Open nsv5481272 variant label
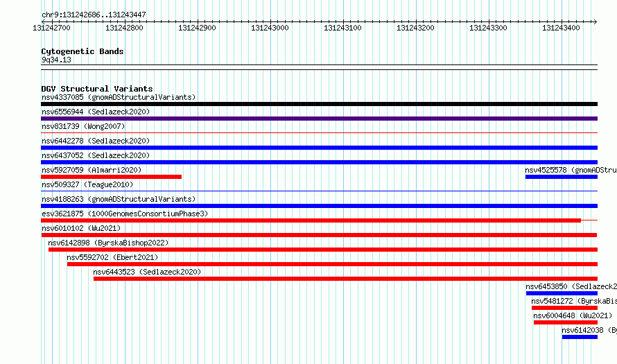Viewport: 617px width, 364px height. pyautogui.click(x=574, y=301)
